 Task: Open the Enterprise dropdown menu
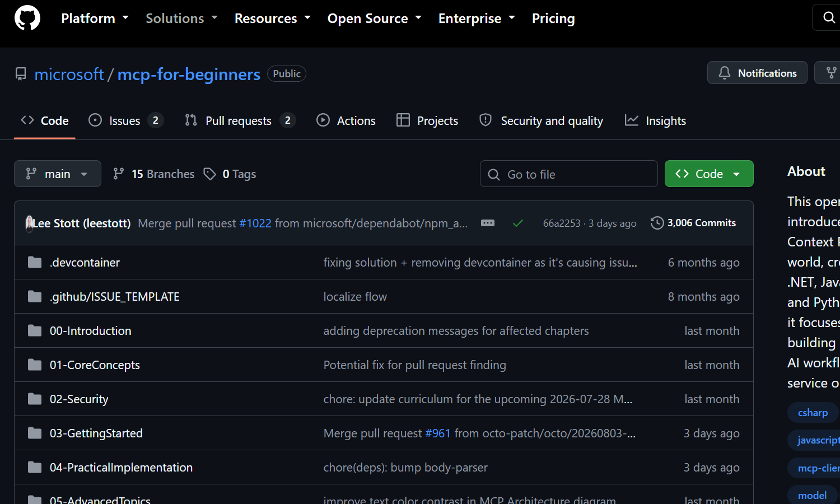pos(477,18)
